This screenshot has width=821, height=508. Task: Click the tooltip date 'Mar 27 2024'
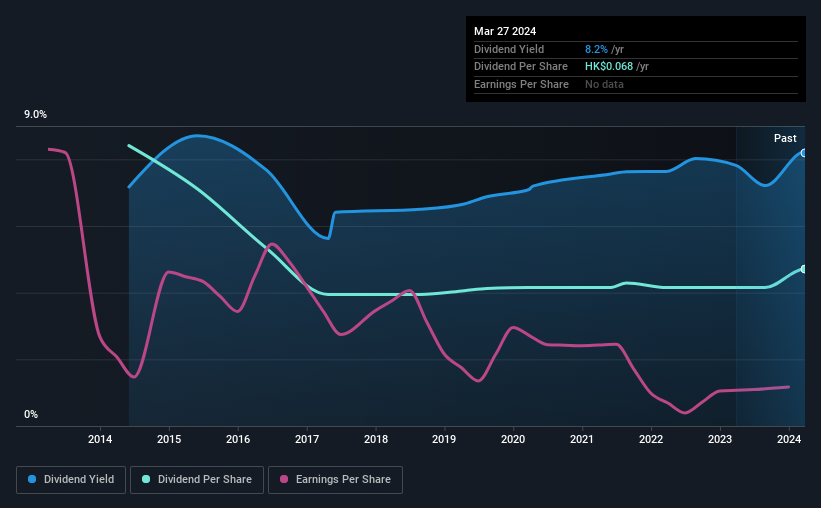(505, 31)
